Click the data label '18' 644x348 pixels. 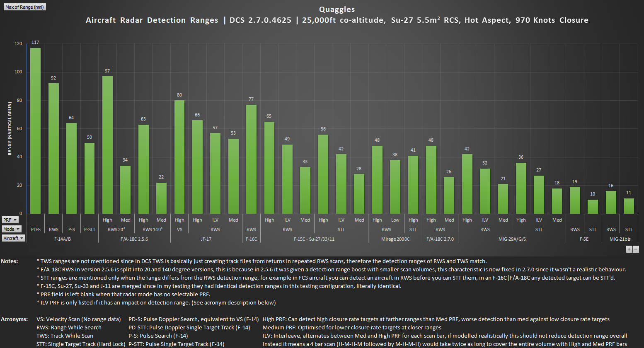click(x=557, y=183)
